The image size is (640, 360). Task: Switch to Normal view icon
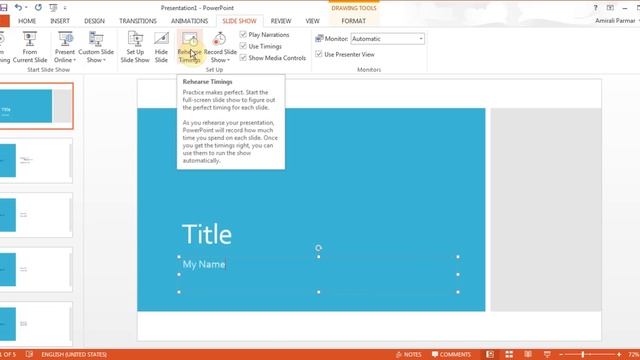[x=490, y=354]
